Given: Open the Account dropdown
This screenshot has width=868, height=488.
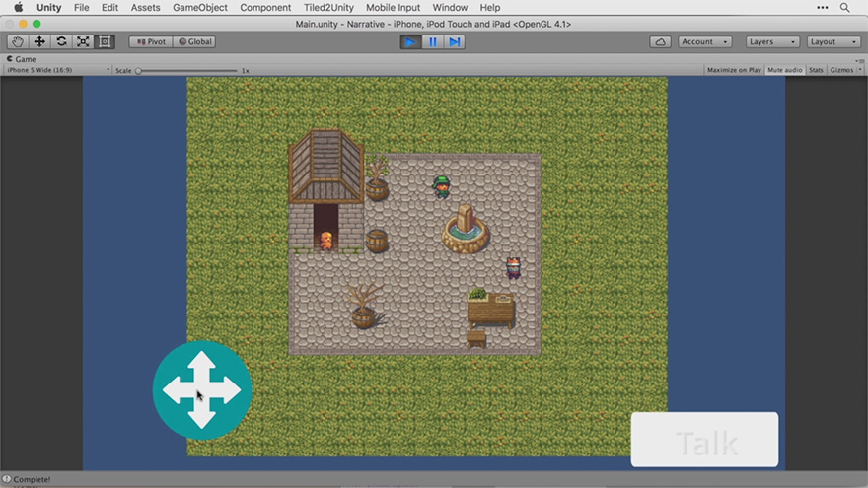Looking at the screenshot, I should point(704,42).
